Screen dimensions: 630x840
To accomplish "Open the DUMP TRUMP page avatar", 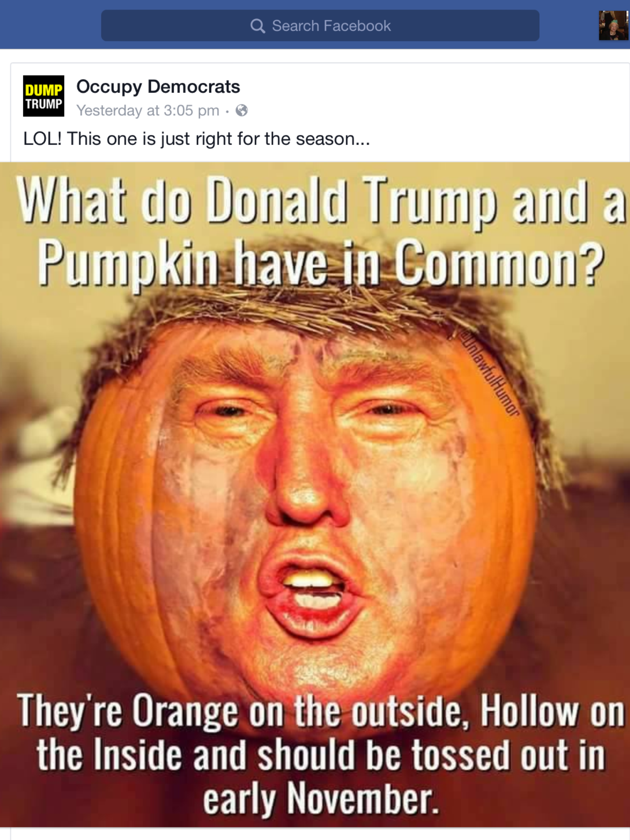I will pos(43,96).
